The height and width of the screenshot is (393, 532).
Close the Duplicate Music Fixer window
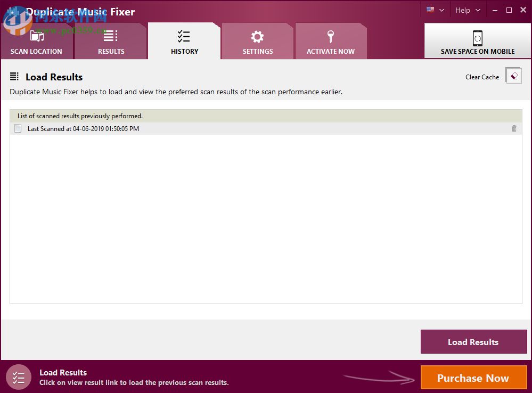pos(523,10)
